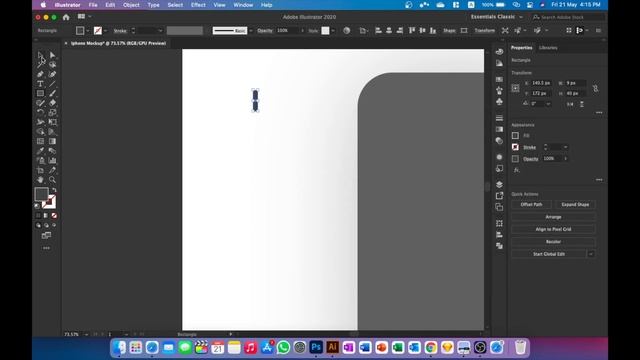
Task: Click the Align to Pixel Grid button
Action: (553, 229)
